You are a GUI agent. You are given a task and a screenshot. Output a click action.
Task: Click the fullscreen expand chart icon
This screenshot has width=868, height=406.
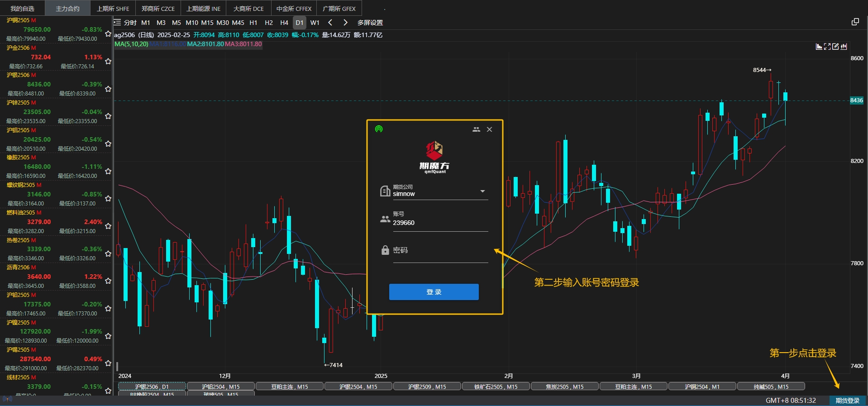coord(827,47)
